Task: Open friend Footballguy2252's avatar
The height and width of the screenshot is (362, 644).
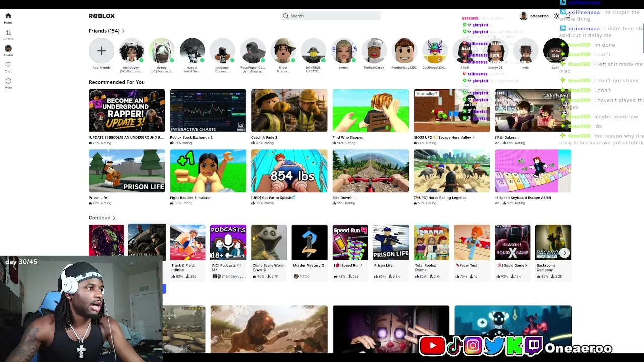Action: [404, 51]
